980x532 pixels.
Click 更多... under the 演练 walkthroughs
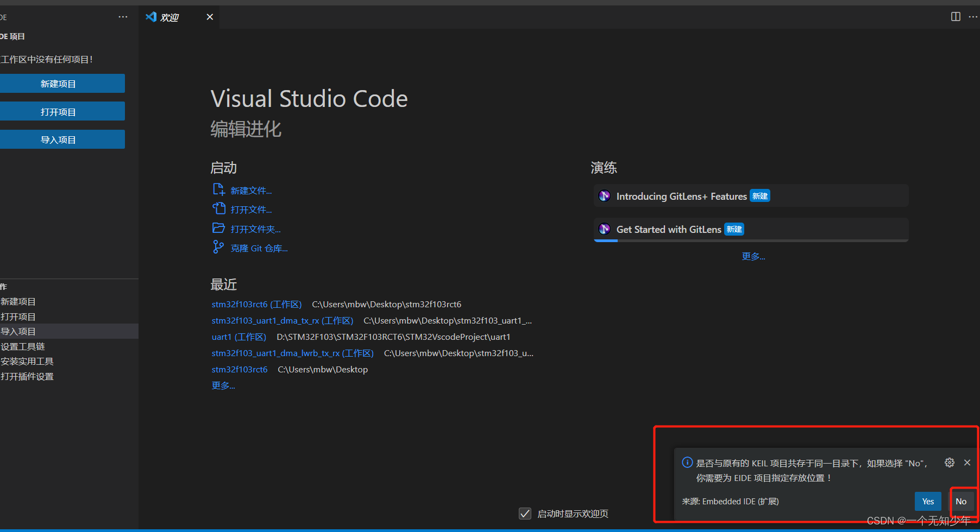[753, 256]
